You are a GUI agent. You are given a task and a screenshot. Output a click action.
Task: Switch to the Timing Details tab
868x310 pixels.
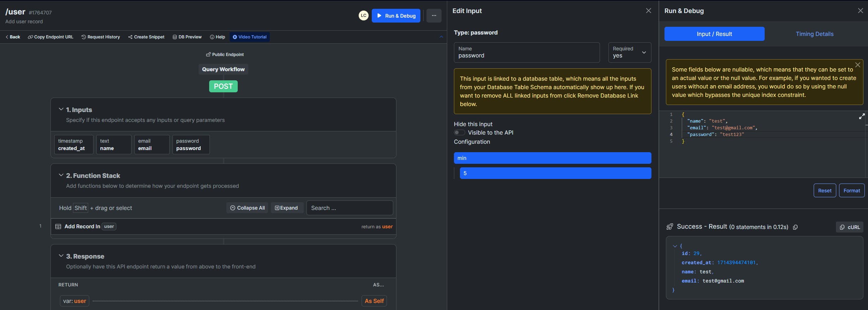814,34
